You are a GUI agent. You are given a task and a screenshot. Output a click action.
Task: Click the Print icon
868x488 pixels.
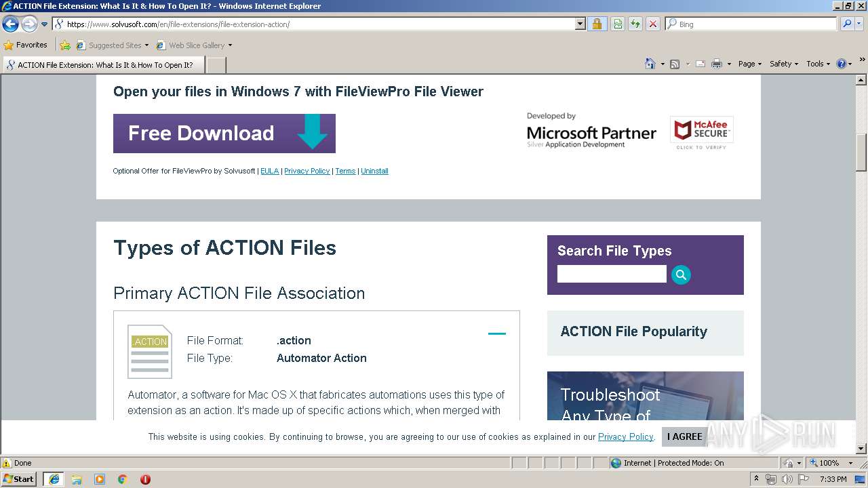pos(717,64)
